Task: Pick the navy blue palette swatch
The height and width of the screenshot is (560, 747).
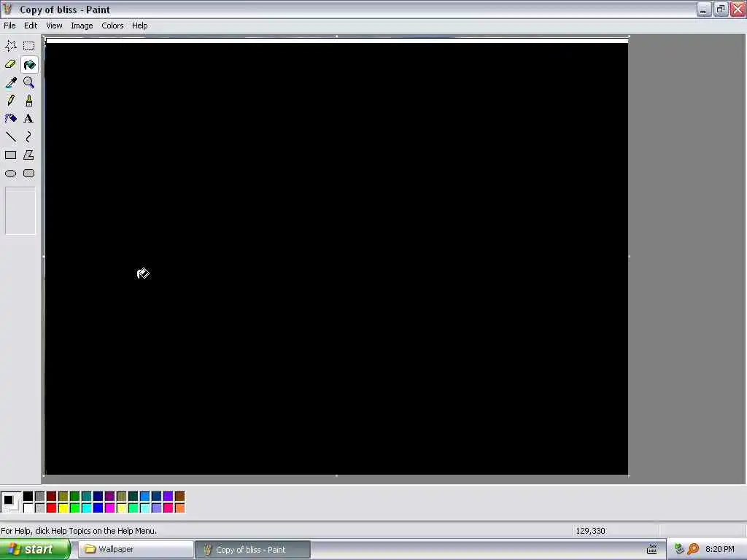Action: click(x=98, y=497)
